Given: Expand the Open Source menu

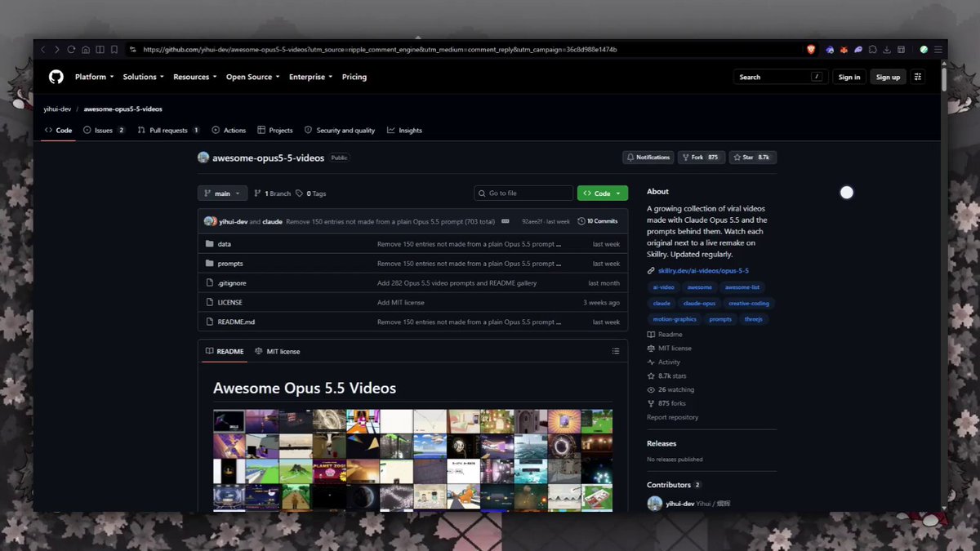Looking at the screenshot, I should click(x=252, y=77).
